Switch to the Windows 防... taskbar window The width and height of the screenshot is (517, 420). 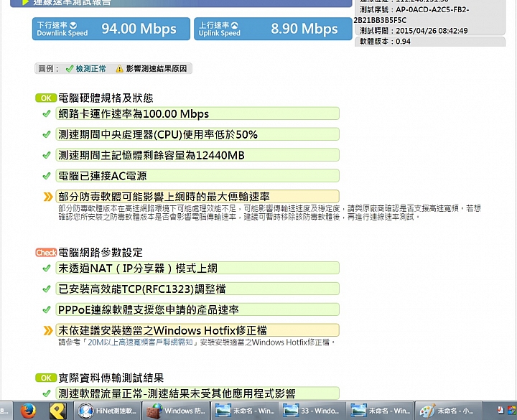pos(176,411)
